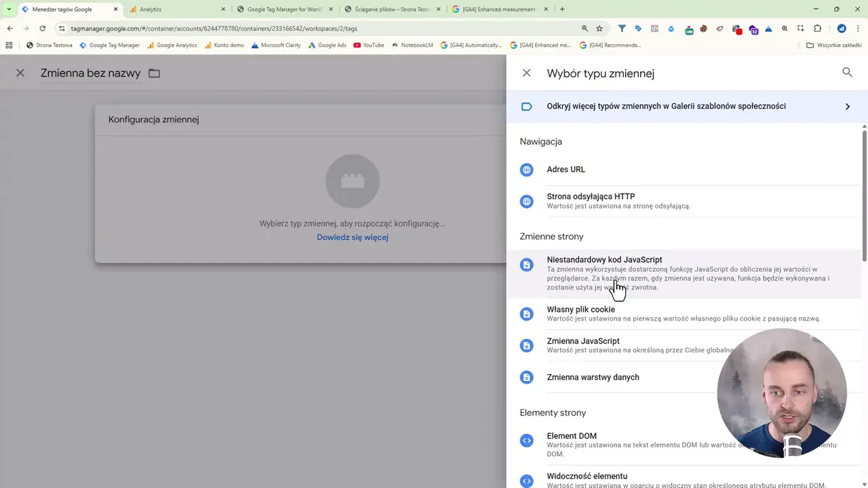Click Widoczność elementu title

[587, 476]
